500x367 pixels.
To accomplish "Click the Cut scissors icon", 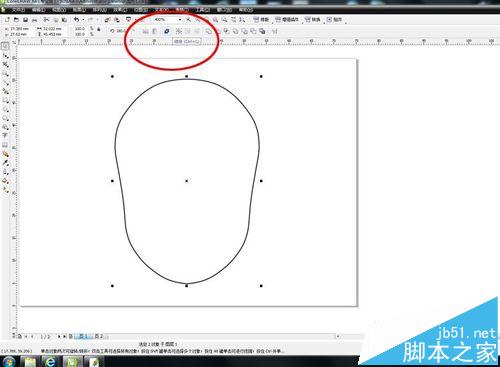I will point(46,20).
